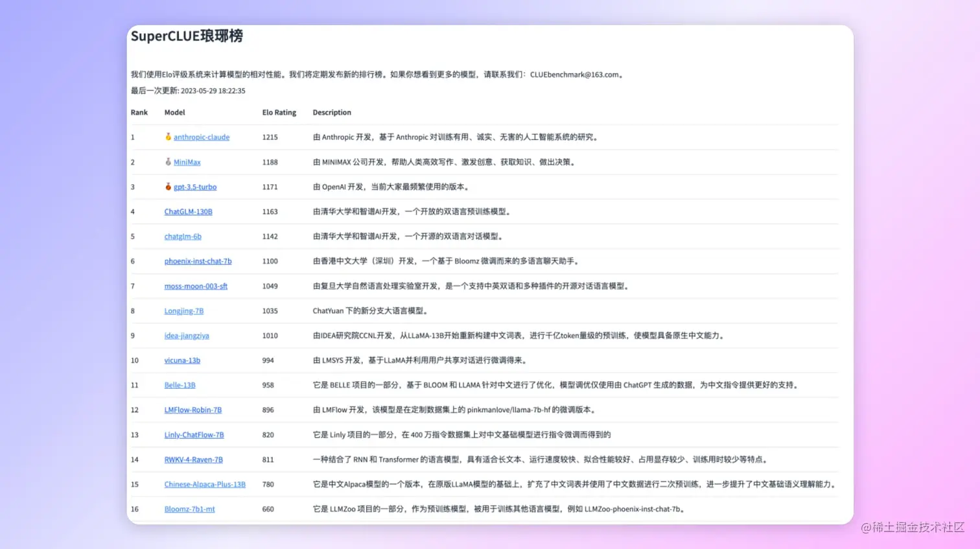Click the Rank column header

(139, 112)
